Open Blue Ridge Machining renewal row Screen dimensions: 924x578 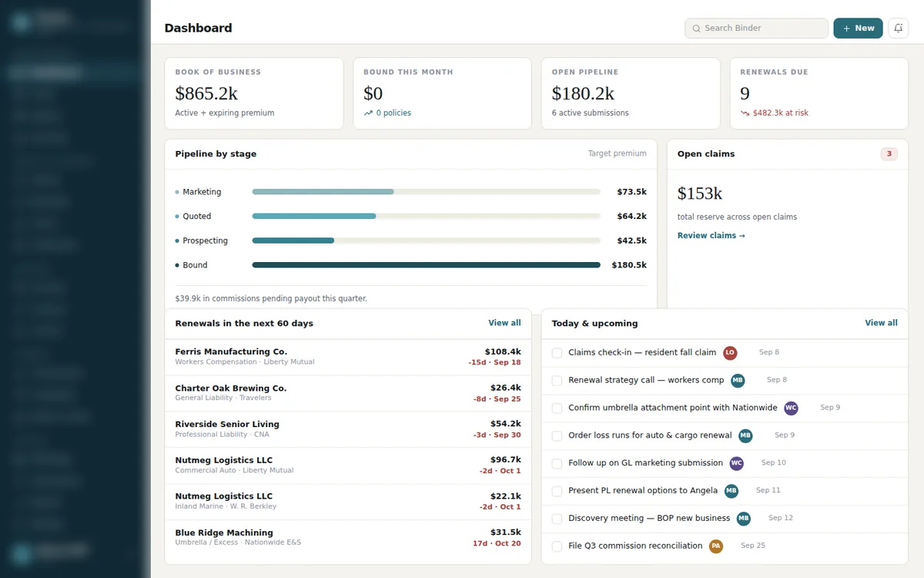[348, 538]
